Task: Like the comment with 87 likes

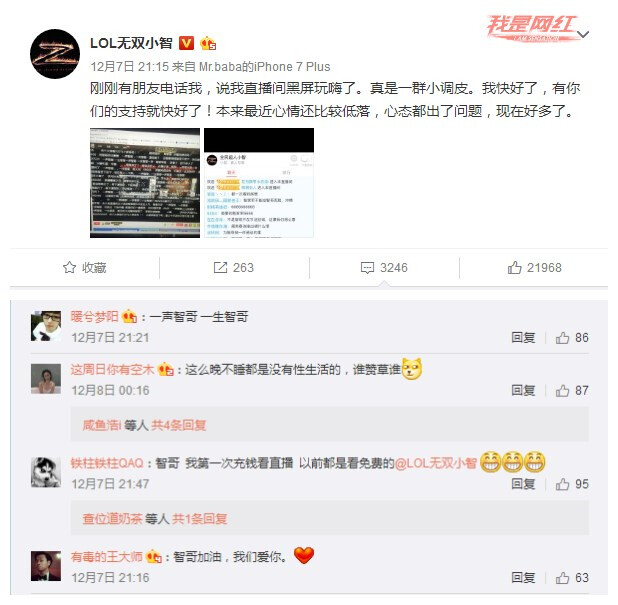Action: [x=572, y=391]
